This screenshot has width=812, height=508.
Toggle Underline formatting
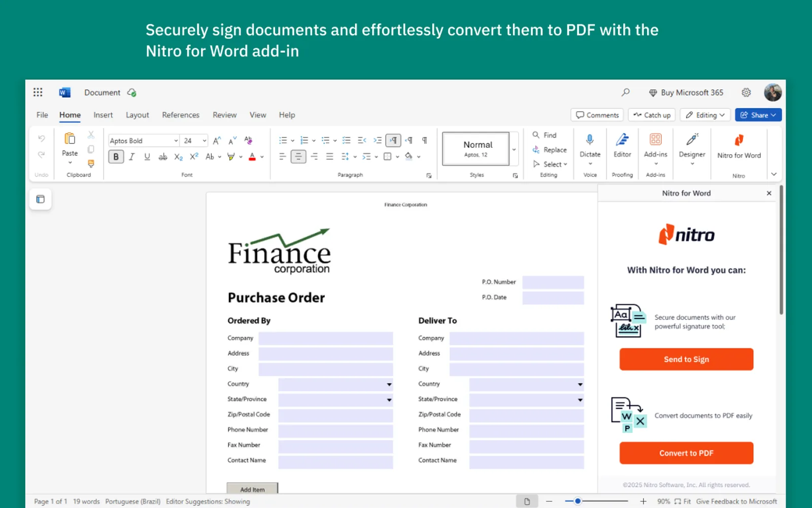pyautogui.click(x=147, y=157)
